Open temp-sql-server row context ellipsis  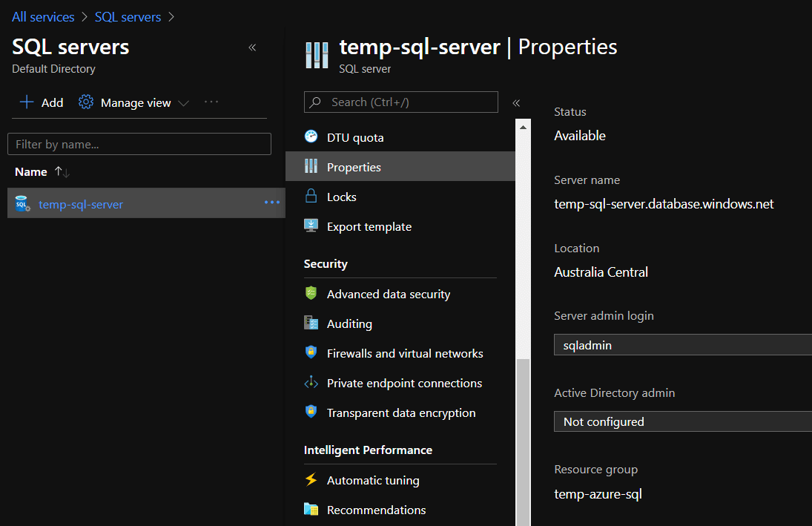click(272, 202)
